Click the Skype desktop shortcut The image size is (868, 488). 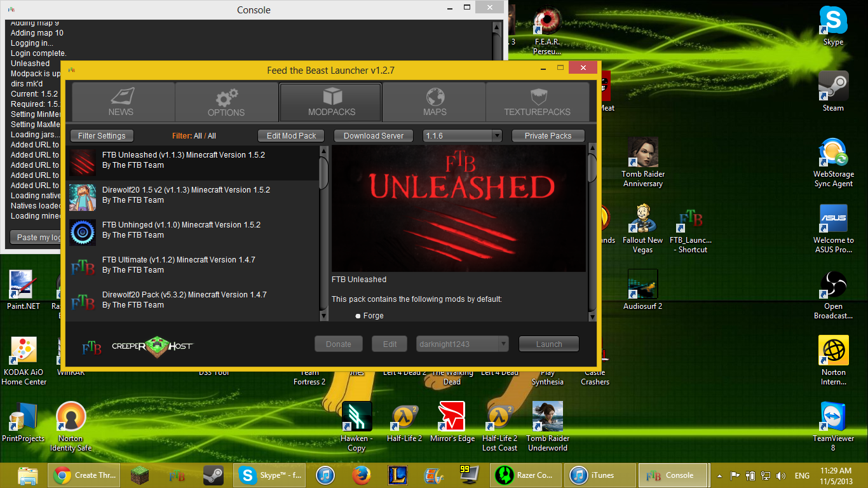click(833, 26)
